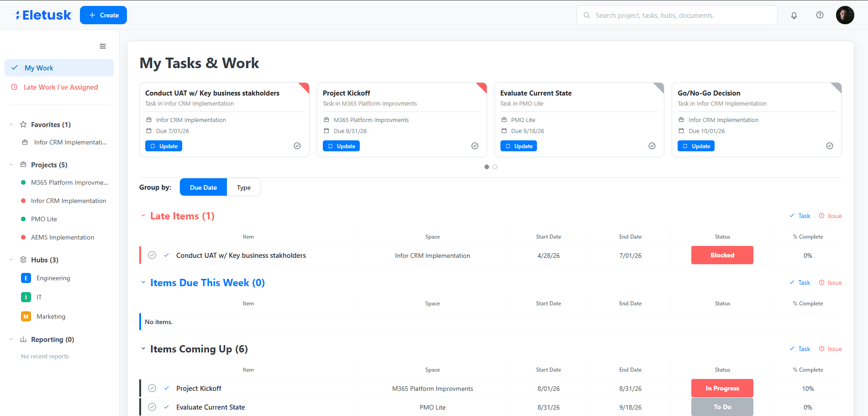This screenshot has height=416, width=868.
Task: Toggle Task filter in Items Due This Week
Action: (x=800, y=283)
